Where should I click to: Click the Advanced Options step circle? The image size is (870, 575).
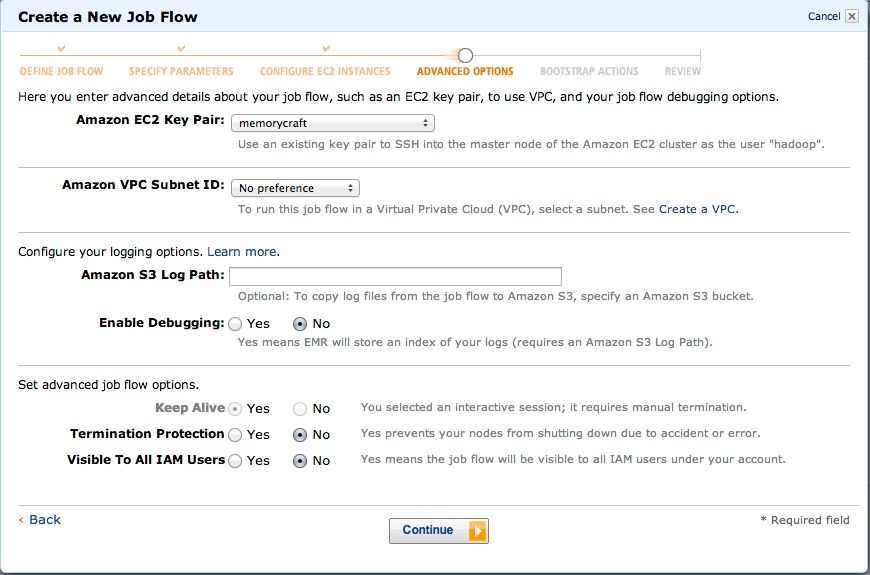coord(465,55)
